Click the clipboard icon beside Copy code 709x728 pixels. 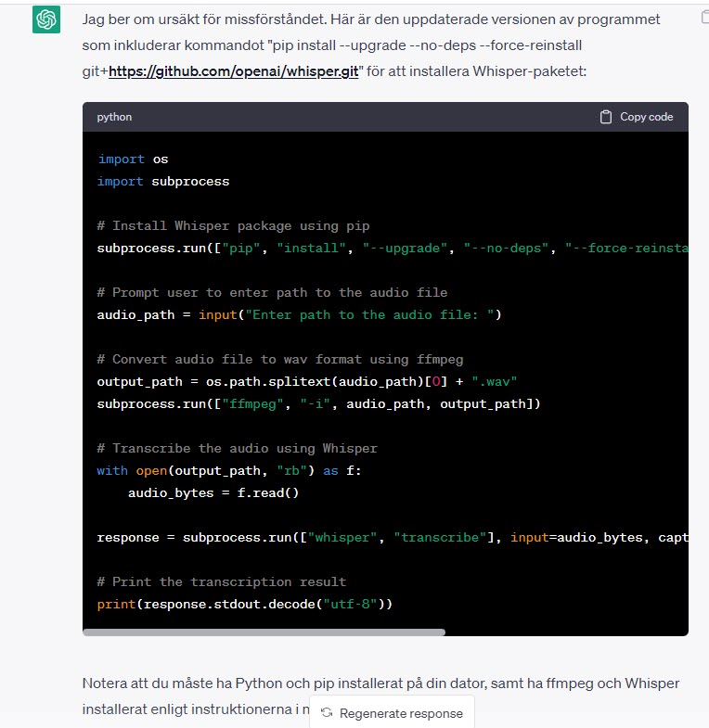(x=605, y=117)
